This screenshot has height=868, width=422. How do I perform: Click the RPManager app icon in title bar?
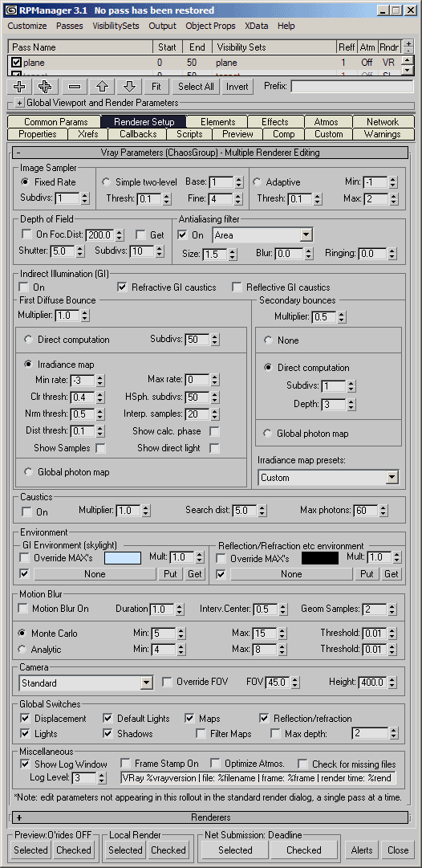coord(10,10)
